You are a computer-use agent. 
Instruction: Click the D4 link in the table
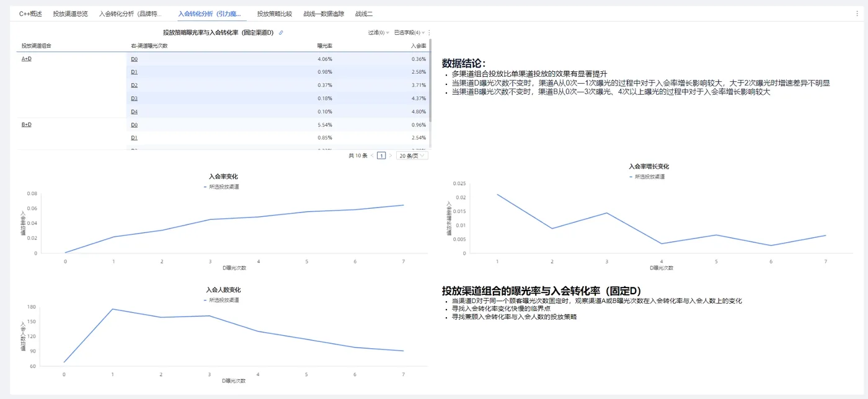tap(134, 112)
